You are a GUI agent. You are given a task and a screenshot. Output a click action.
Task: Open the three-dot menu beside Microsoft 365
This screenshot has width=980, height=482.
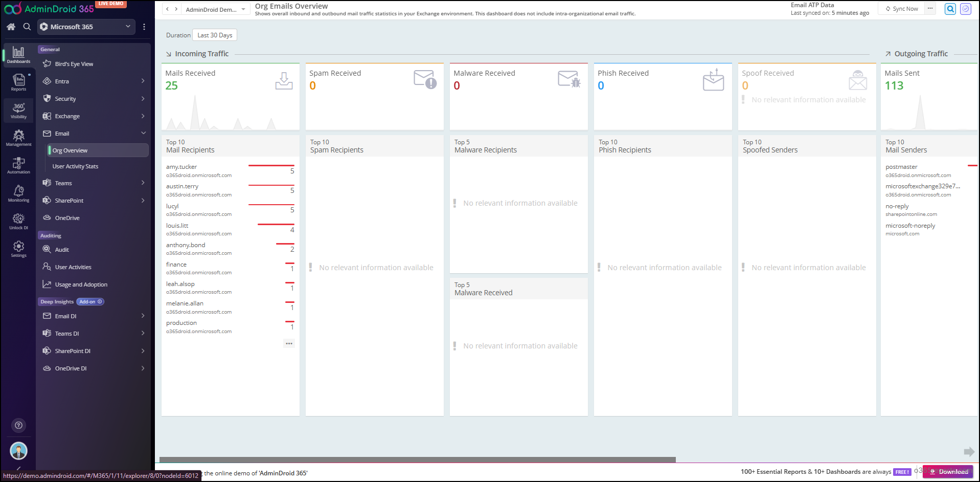(x=144, y=27)
